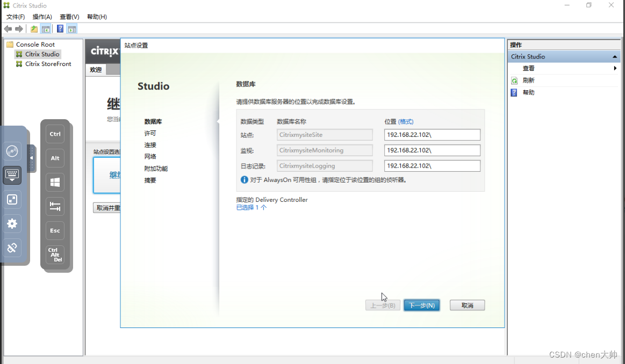Send the Ctrl key
The height and width of the screenshot is (364, 625).
click(x=55, y=134)
